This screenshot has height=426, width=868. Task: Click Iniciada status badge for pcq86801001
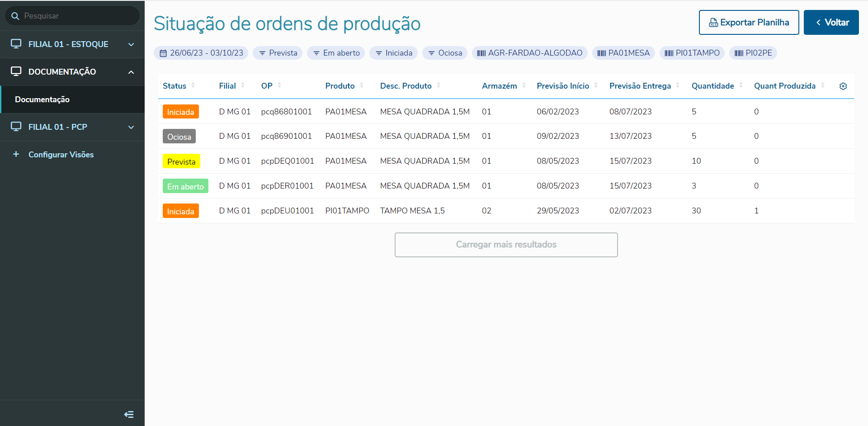(x=181, y=112)
